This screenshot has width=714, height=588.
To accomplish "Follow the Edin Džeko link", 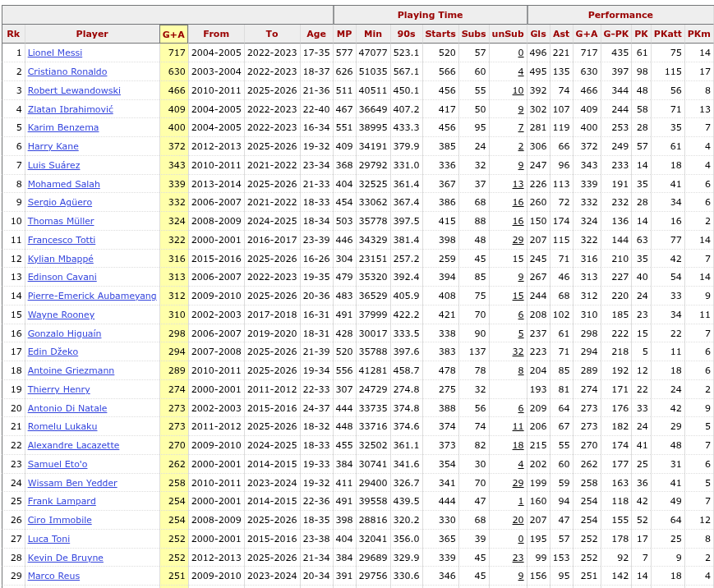I will [53, 351].
